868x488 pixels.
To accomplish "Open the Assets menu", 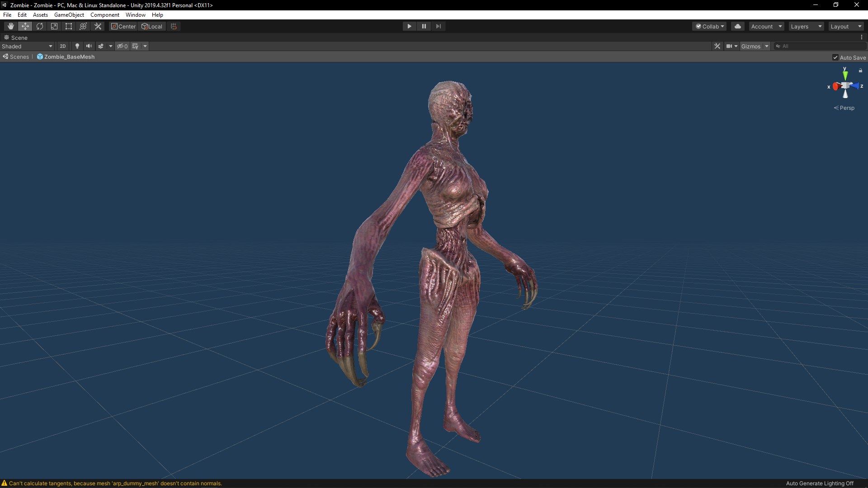I will [x=40, y=14].
